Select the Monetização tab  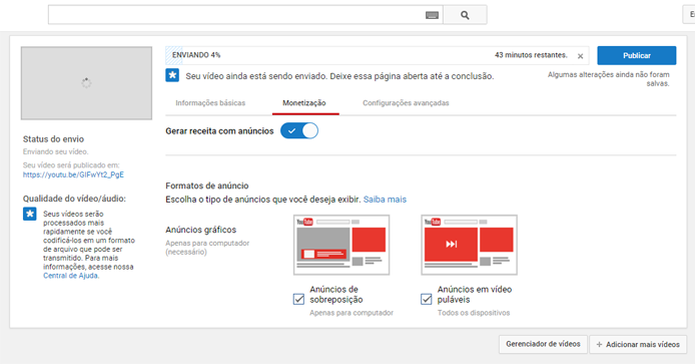coord(304,103)
